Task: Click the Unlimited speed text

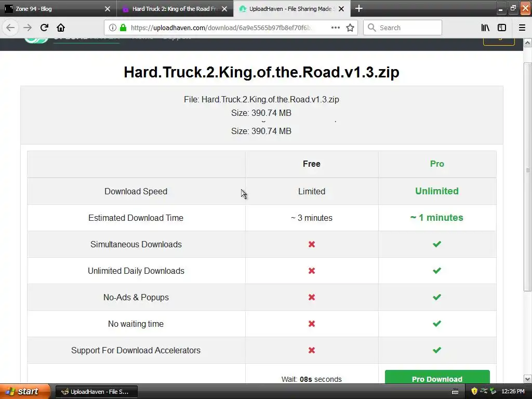Action: 437,191
